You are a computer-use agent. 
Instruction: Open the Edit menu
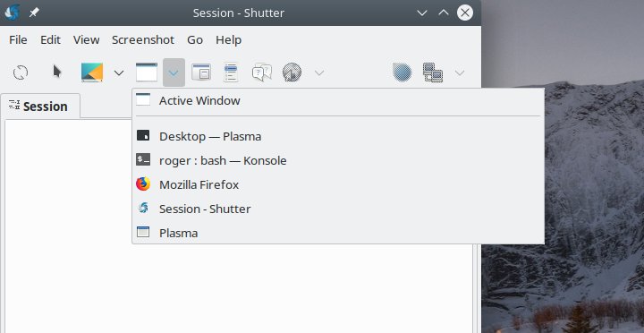tap(50, 40)
